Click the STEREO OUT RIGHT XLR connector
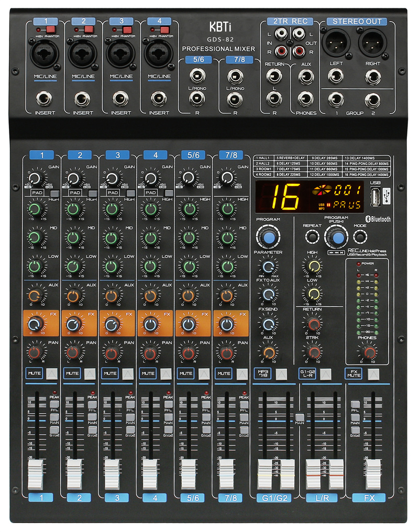The height and width of the screenshot is (532, 419). (x=372, y=42)
